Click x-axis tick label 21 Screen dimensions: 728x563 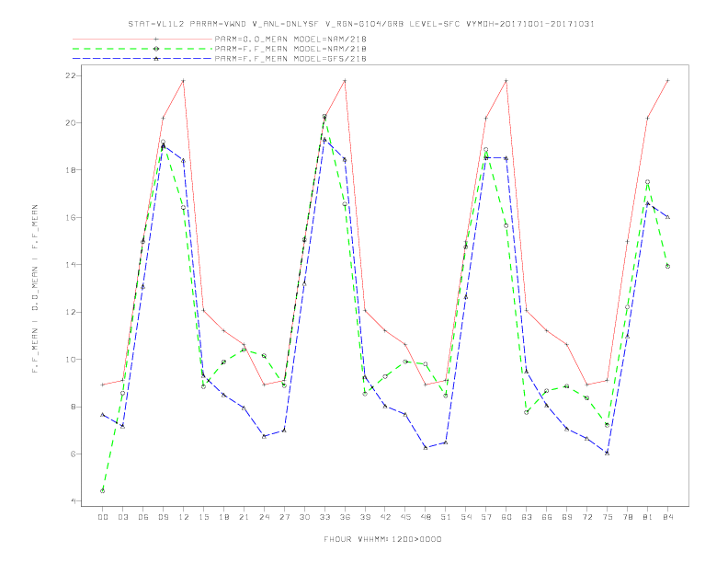pyautogui.click(x=244, y=517)
